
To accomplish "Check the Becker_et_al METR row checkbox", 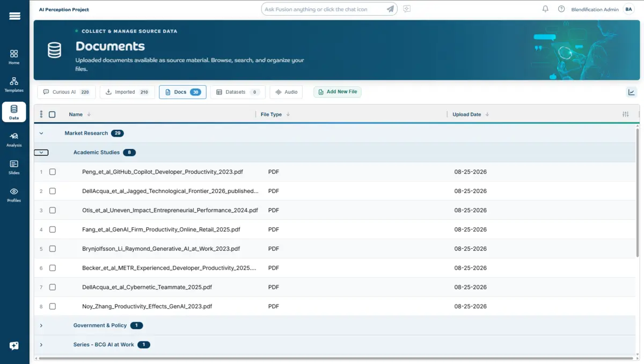I will (x=53, y=268).
